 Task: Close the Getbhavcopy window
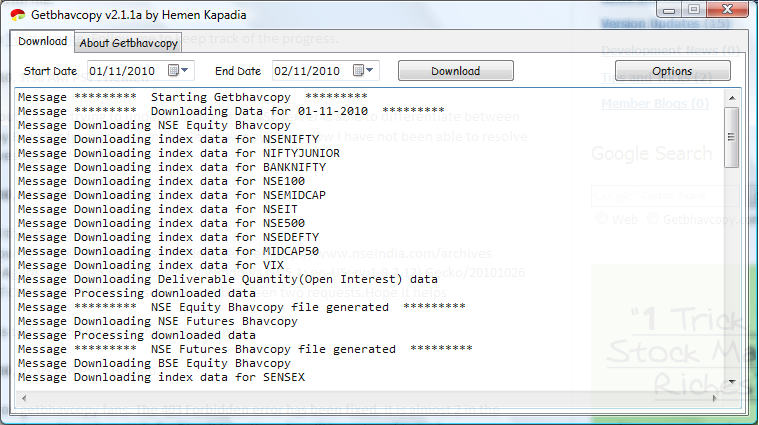728,9
